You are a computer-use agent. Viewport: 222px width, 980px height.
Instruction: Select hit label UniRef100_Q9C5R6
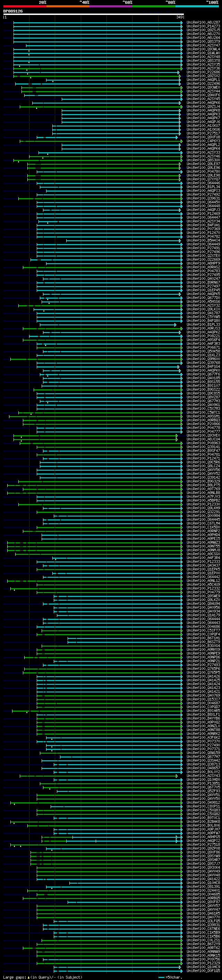tap(203, 462)
